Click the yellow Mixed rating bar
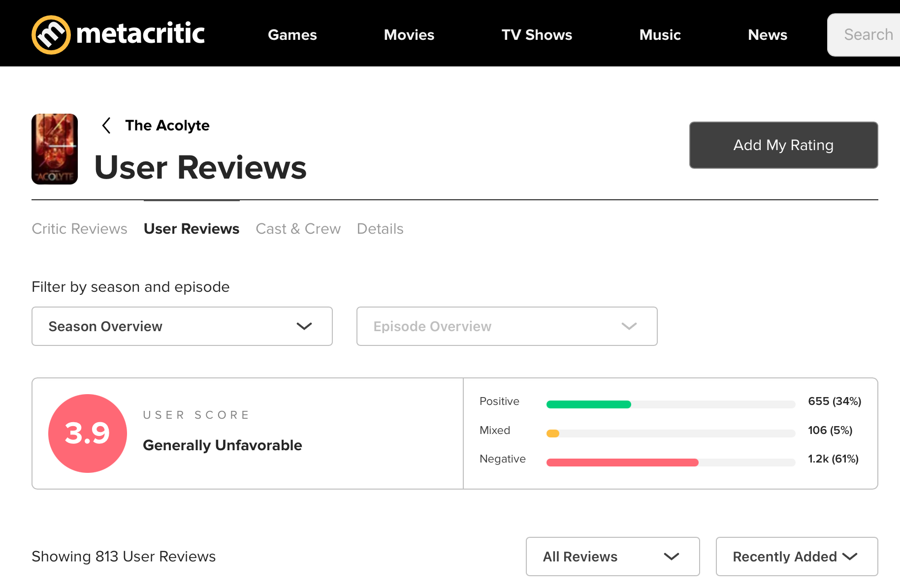 pos(553,433)
